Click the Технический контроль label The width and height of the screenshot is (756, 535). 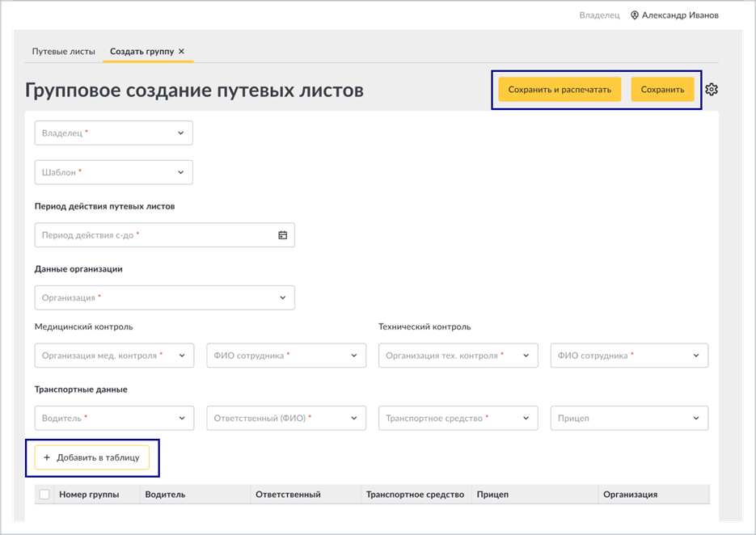[424, 326]
